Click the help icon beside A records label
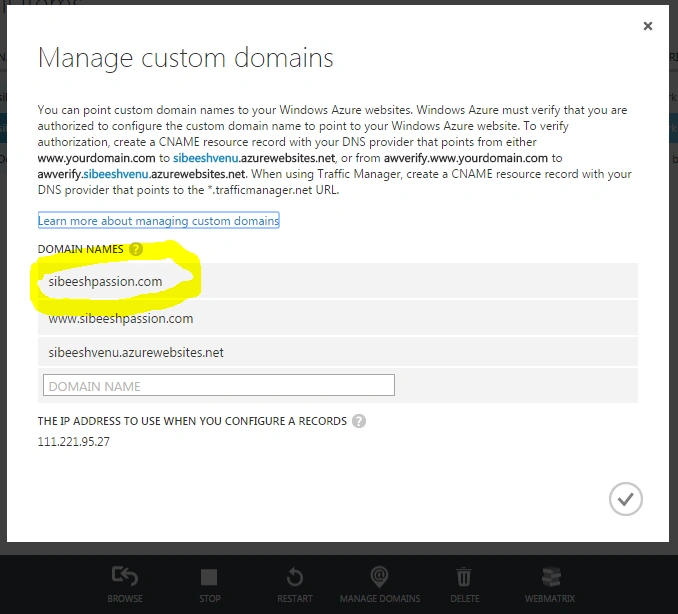 click(x=359, y=421)
